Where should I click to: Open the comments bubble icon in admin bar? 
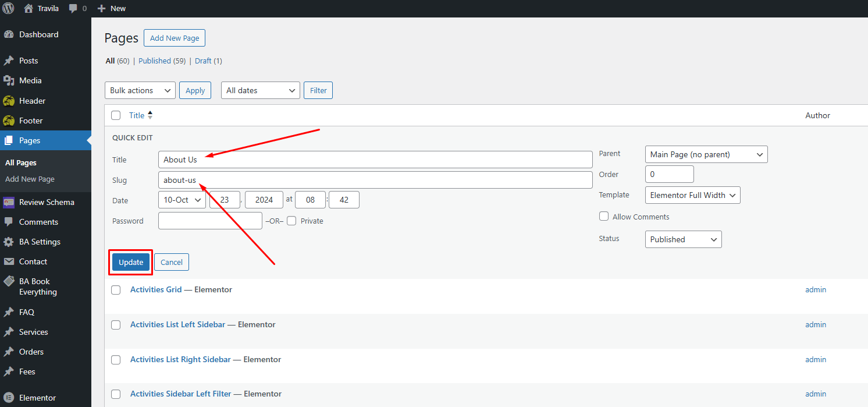(73, 8)
